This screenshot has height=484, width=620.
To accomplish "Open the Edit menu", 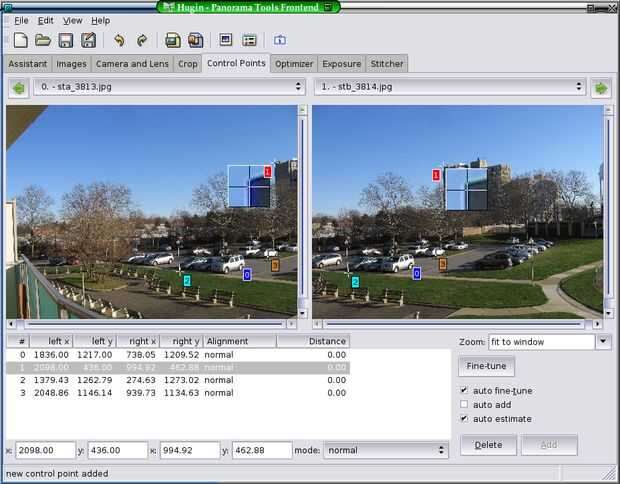I will click(x=46, y=21).
